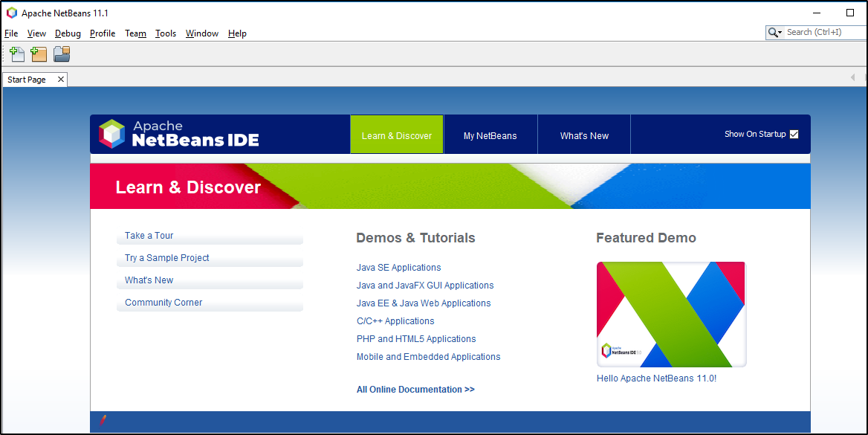The image size is (868, 435).
Task: Click in the Search (Ctrl+I) field
Action: (825, 32)
